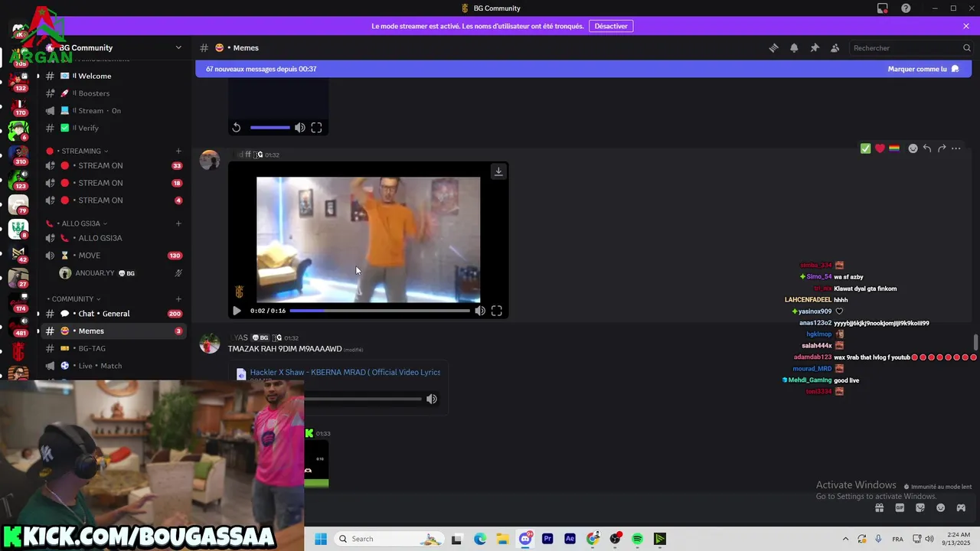This screenshot has height=551, width=980.
Task: Open the Chat • General channel
Action: (113, 314)
